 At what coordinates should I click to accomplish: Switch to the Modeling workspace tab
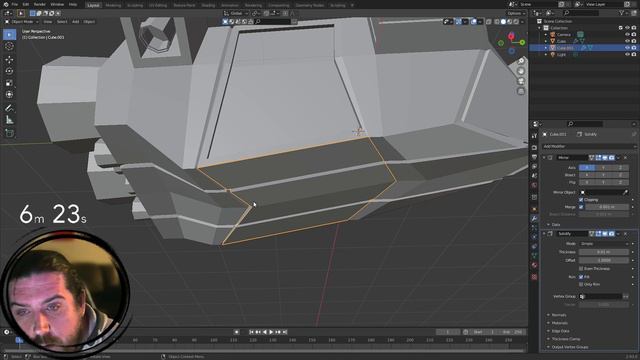113,5
